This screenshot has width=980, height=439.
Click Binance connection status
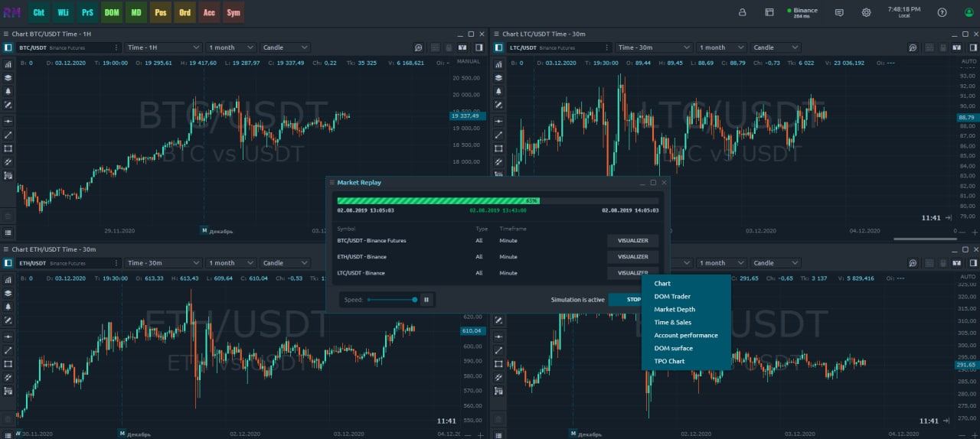(x=802, y=12)
